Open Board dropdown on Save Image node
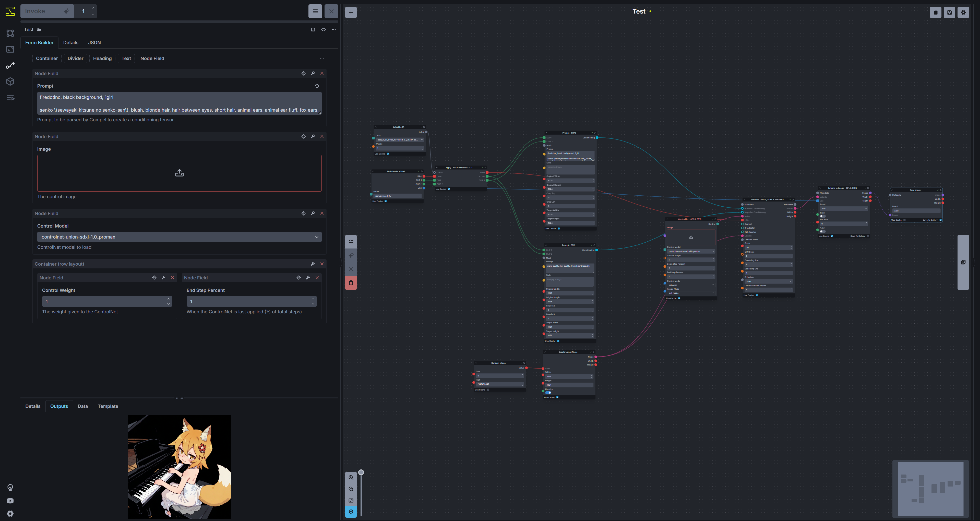Image resolution: width=980 pixels, height=521 pixels. pos(916,211)
